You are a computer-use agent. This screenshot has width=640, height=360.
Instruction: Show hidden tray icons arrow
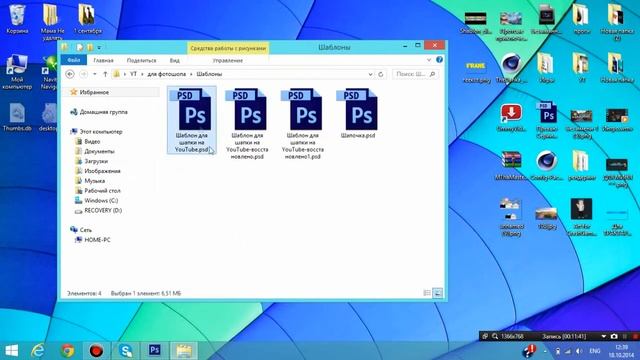click(545, 351)
